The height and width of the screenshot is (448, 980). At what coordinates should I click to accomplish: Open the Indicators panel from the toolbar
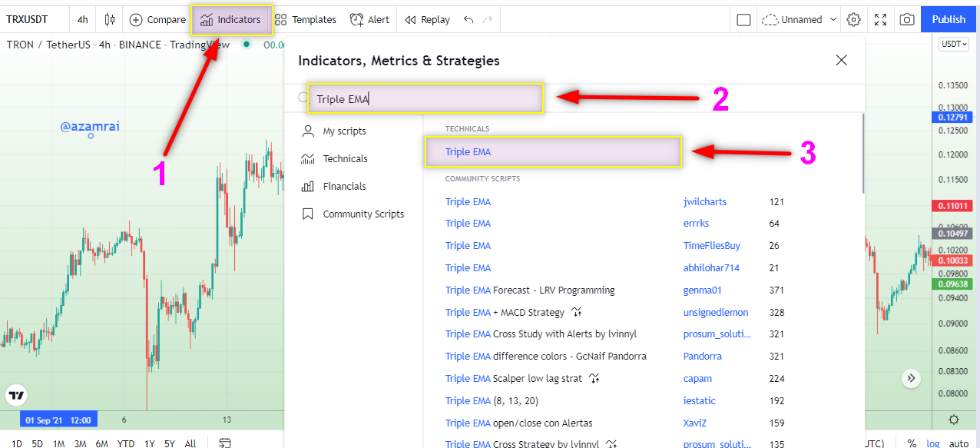[231, 19]
